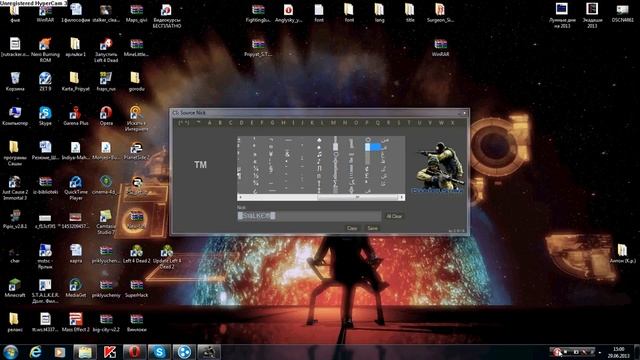The image size is (640, 360).
Task: Open the Компьютер desktop icon
Action: point(15,116)
